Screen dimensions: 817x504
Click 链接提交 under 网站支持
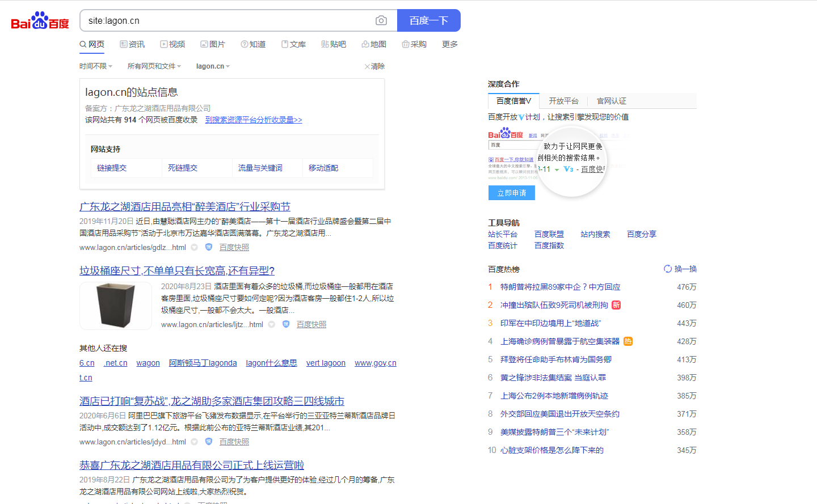coord(112,168)
